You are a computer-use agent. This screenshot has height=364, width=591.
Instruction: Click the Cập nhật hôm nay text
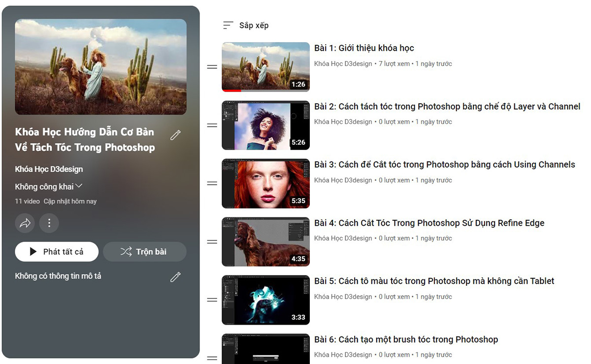[x=70, y=202]
